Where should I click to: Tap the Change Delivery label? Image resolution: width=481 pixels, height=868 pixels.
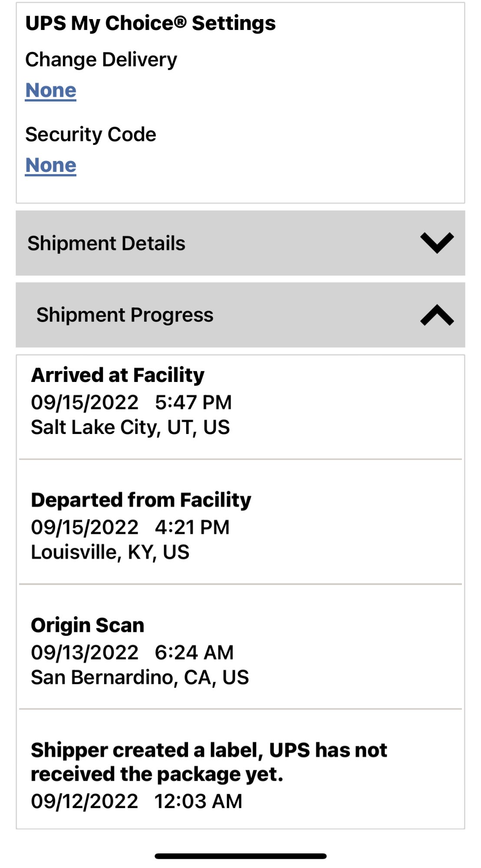tap(101, 59)
